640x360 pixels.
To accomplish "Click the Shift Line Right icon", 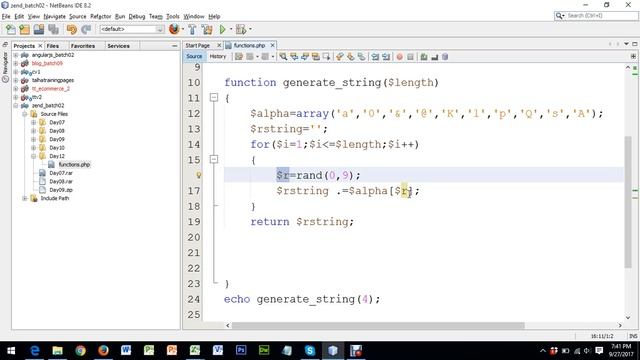I will pyautogui.click(x=386, y=57).
